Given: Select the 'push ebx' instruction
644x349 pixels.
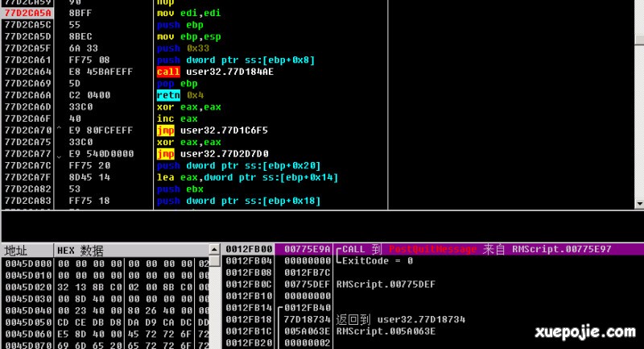Looking at the screenshot, I should 180,189.
